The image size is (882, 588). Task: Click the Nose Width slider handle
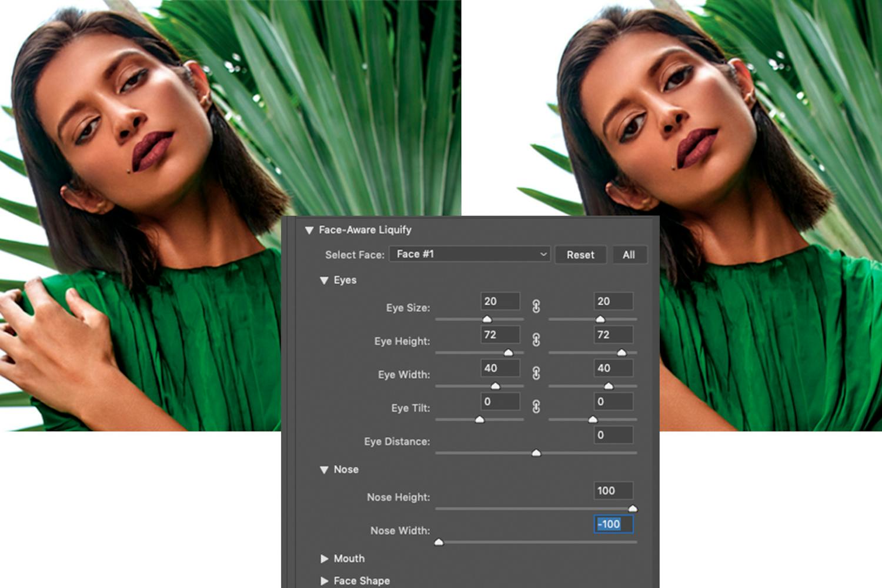coord(439,542)
